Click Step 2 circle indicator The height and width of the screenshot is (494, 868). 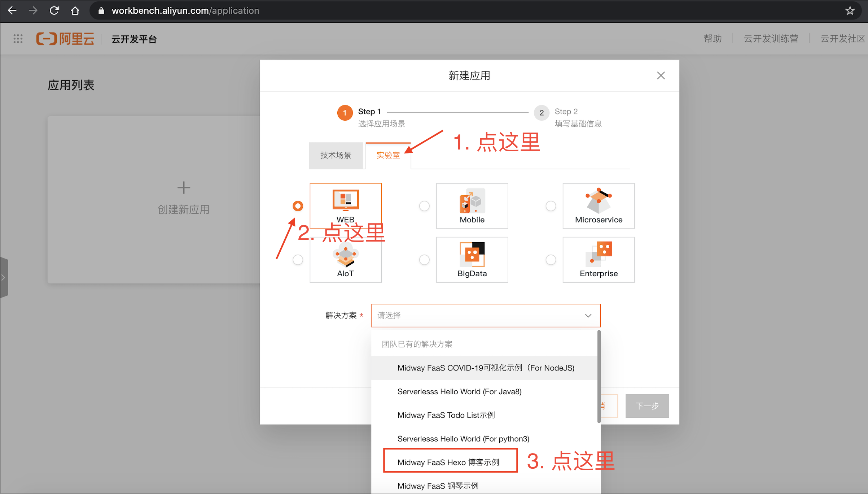click(x=541, y=113)
